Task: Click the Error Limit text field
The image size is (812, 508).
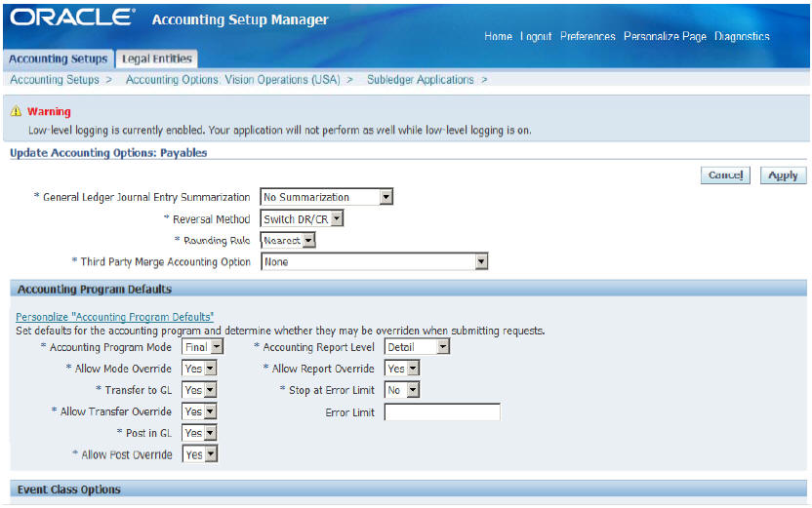Action: pos(441,412)
